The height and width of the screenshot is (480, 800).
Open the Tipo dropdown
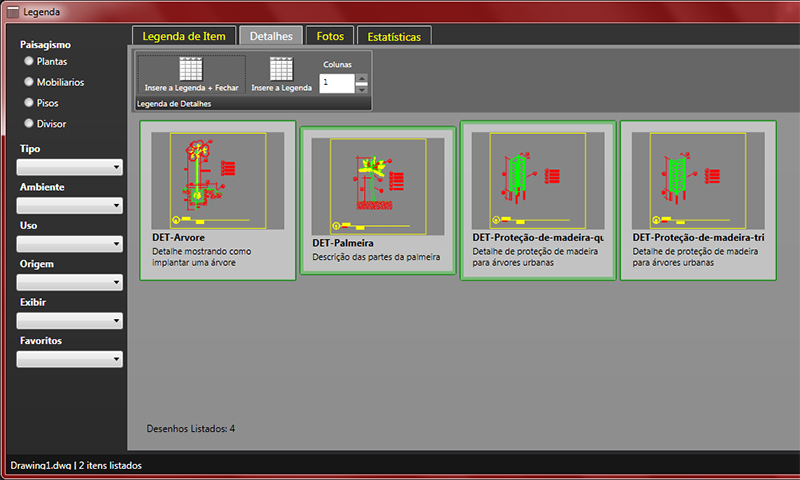click(70, 167)
